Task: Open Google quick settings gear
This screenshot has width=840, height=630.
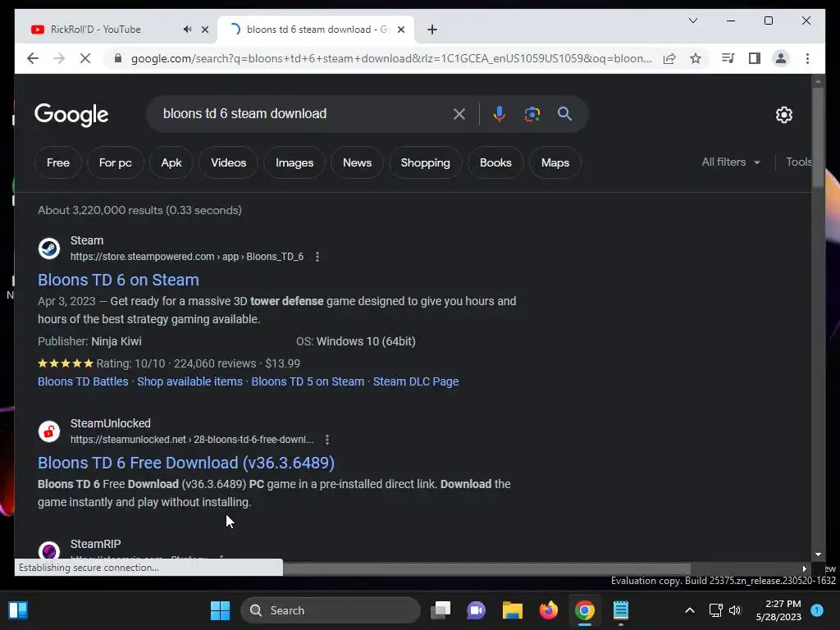Action: [x=783, y=115]
